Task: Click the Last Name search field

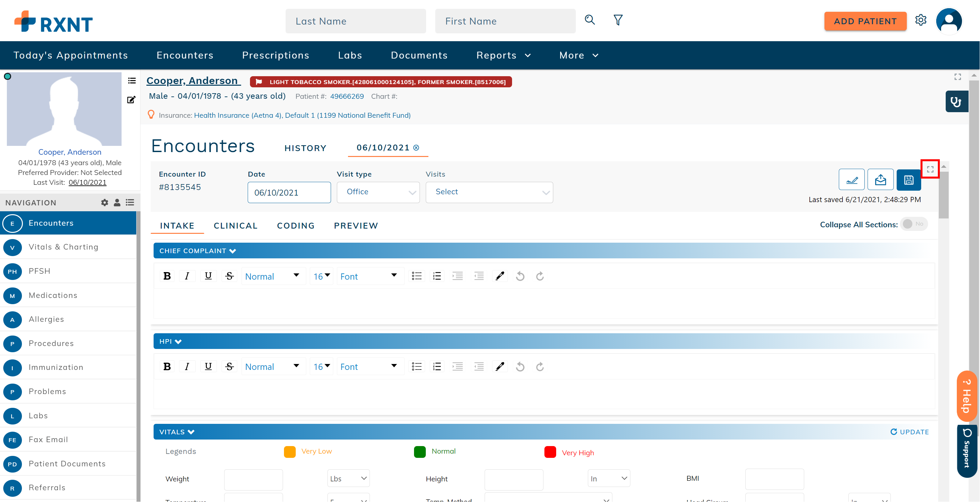Action: click(x=356, y=21)
